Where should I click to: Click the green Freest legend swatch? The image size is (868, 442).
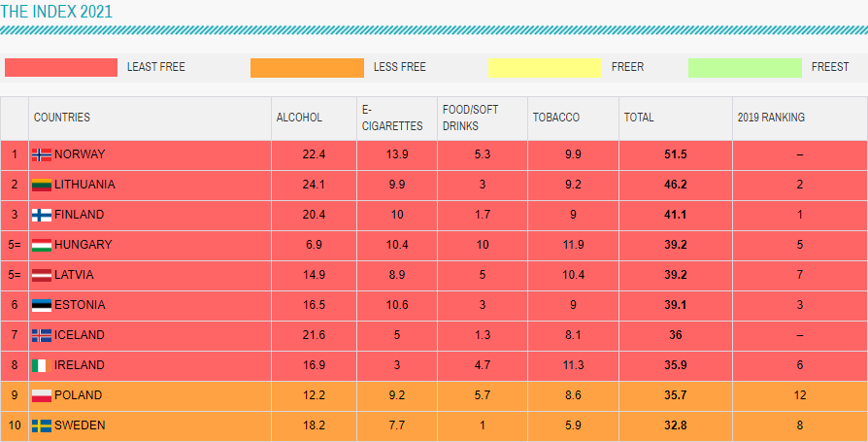744,67
